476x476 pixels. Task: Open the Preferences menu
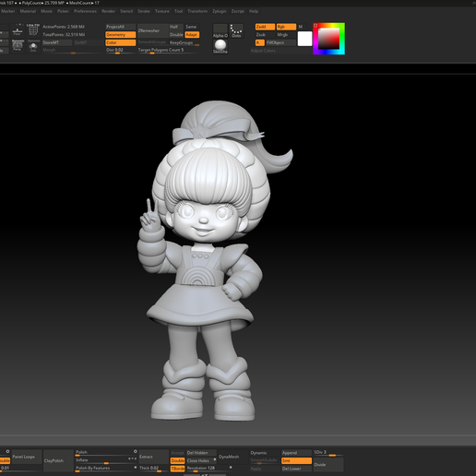85,11
